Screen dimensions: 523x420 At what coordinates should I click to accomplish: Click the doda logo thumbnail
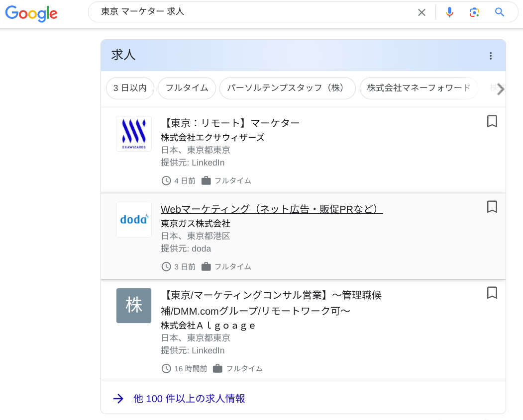[x=134, y=220]
